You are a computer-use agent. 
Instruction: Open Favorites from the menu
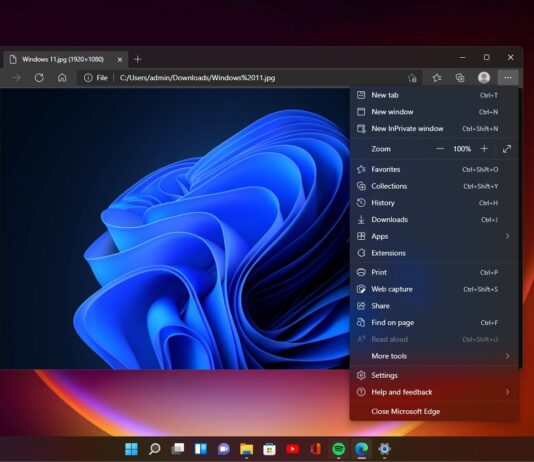tap(434, 170)
